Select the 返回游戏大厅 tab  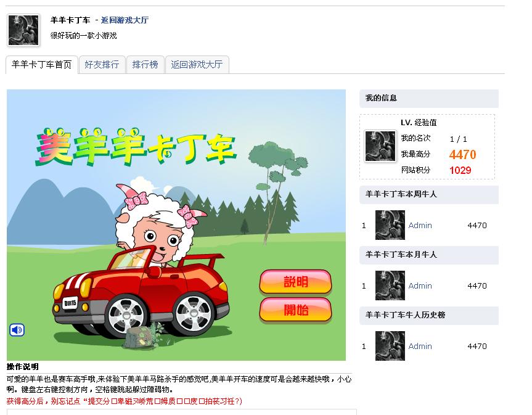[x=197, y=65]
